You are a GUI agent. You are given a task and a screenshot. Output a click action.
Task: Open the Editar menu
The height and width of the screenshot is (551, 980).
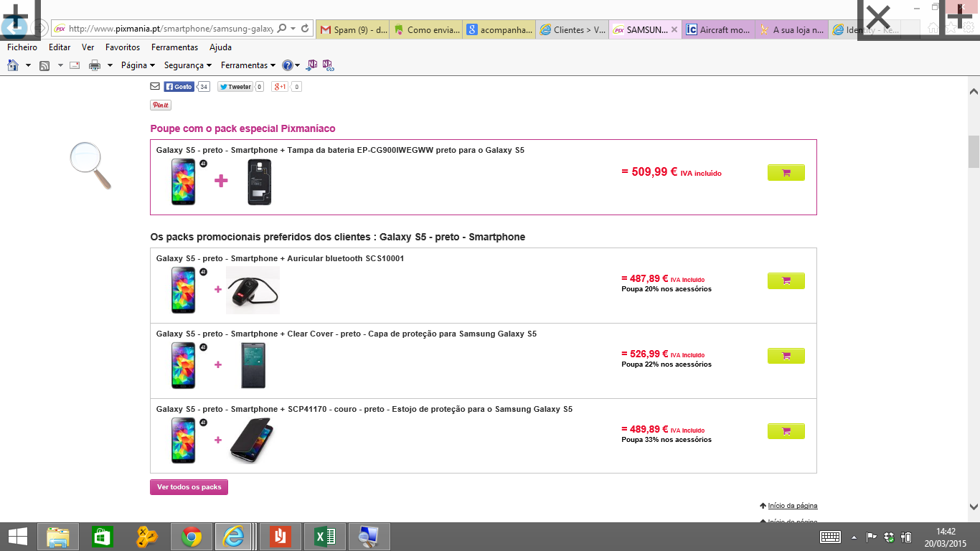tap(60, 47)
